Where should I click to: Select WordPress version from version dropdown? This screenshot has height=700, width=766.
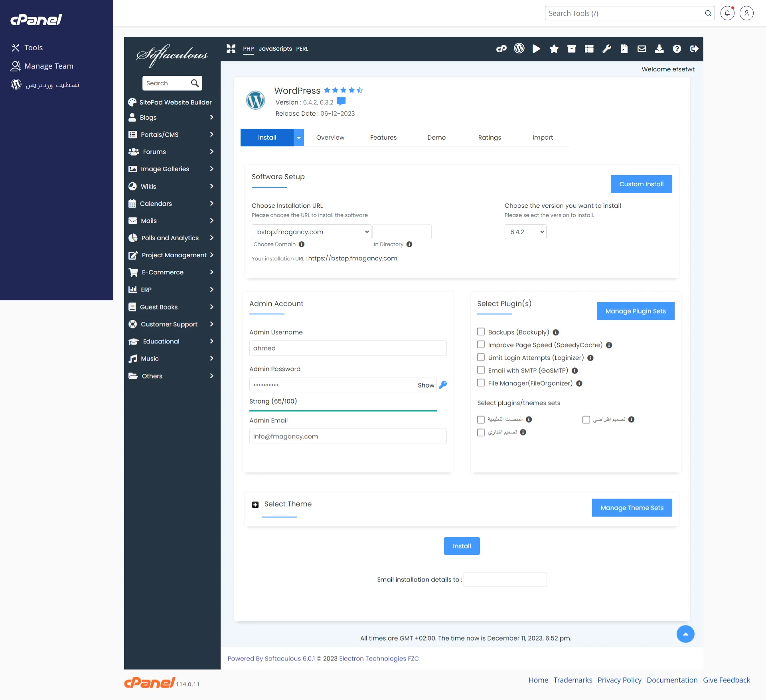tap(526, 232)
